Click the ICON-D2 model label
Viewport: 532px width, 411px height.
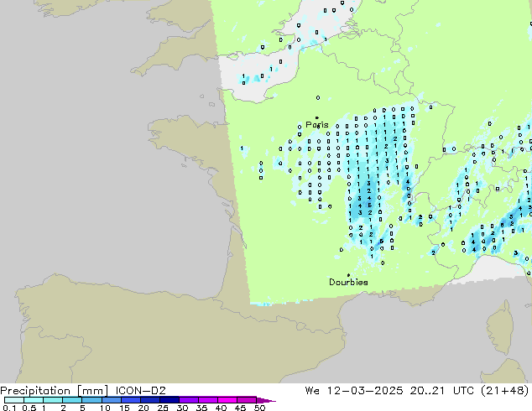140,391
